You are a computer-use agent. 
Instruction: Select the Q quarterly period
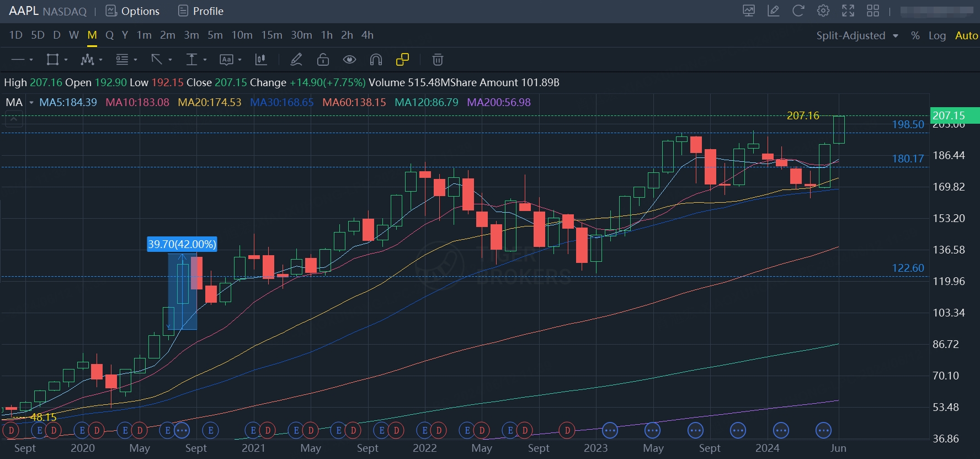tap(109, 35)
